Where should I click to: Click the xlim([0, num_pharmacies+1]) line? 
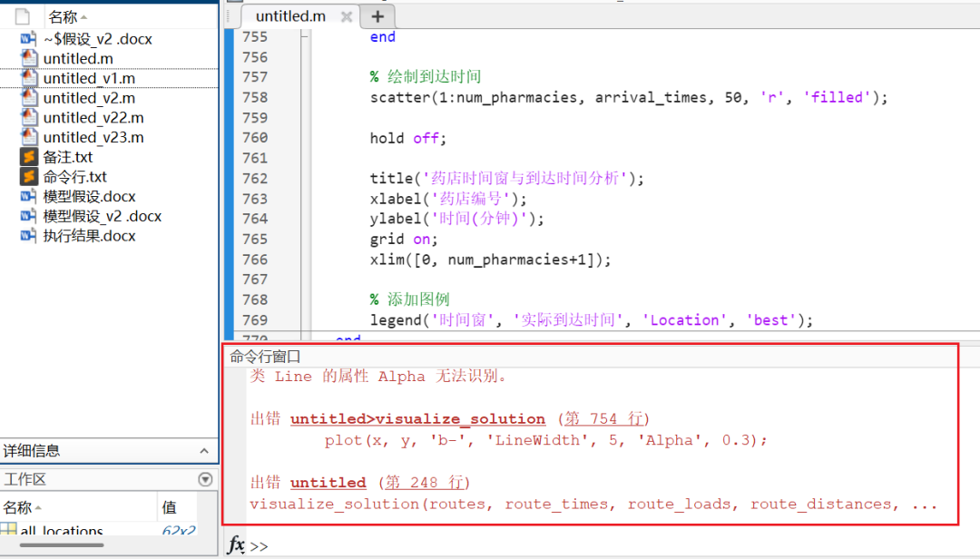[x=491, y=260]
